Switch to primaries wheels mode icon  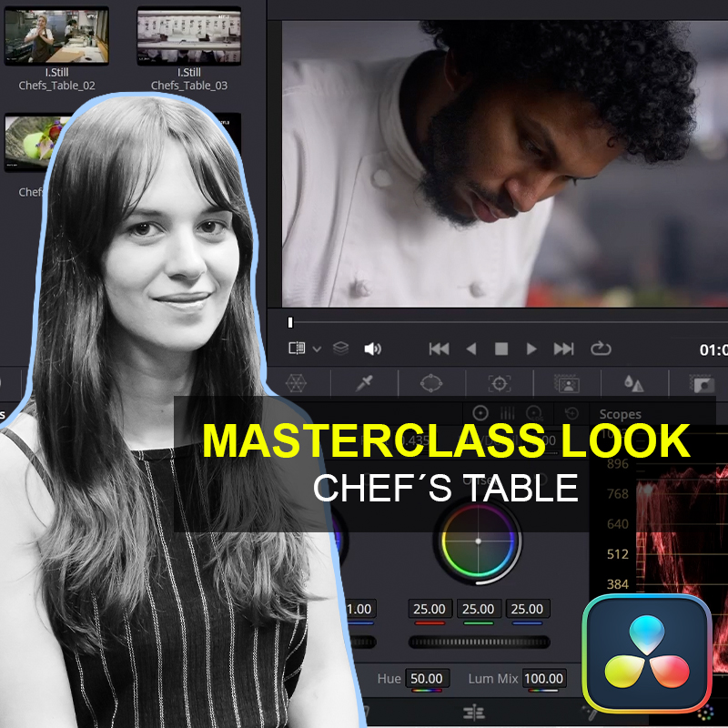480,413
